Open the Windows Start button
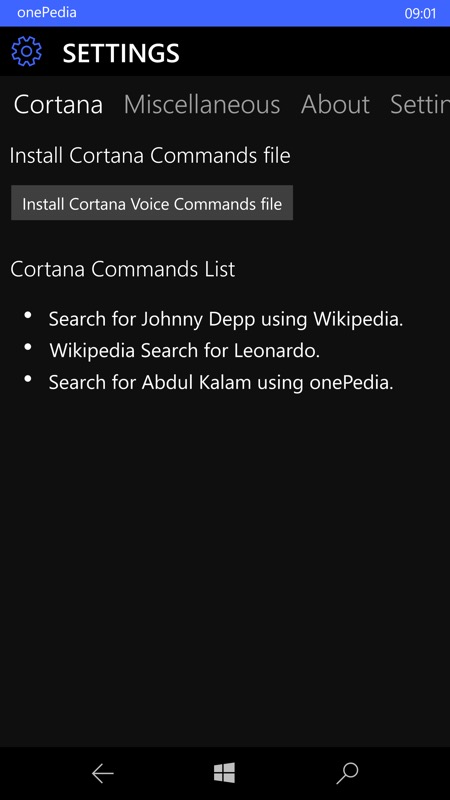 click(x=224, y=773)
